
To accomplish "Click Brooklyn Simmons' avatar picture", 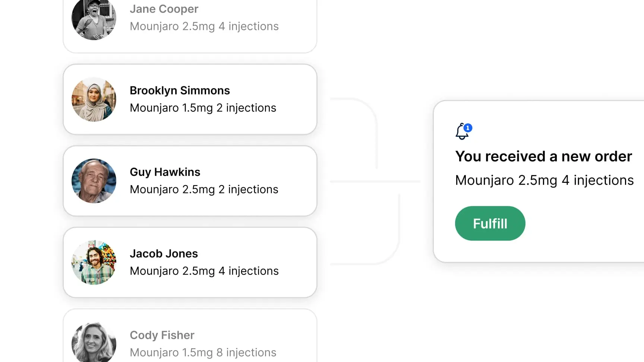I will [94, 99].
